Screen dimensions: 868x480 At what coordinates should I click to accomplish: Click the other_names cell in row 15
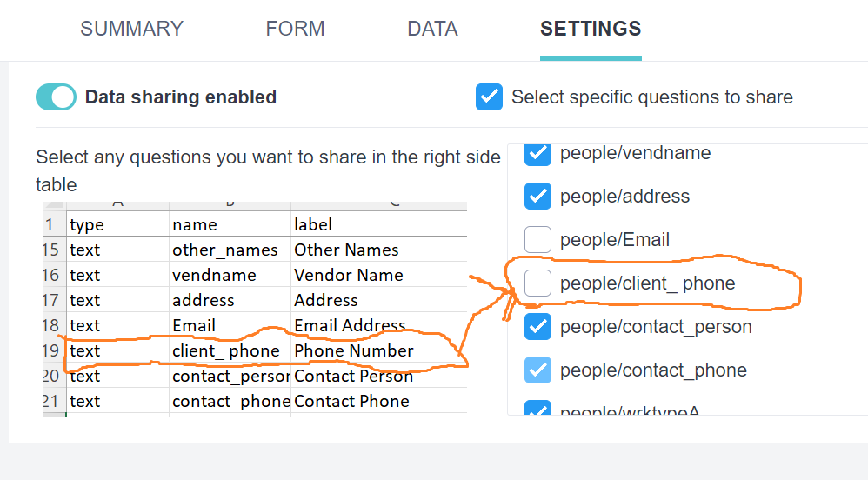pyautogui.click(x=225, y=250)
